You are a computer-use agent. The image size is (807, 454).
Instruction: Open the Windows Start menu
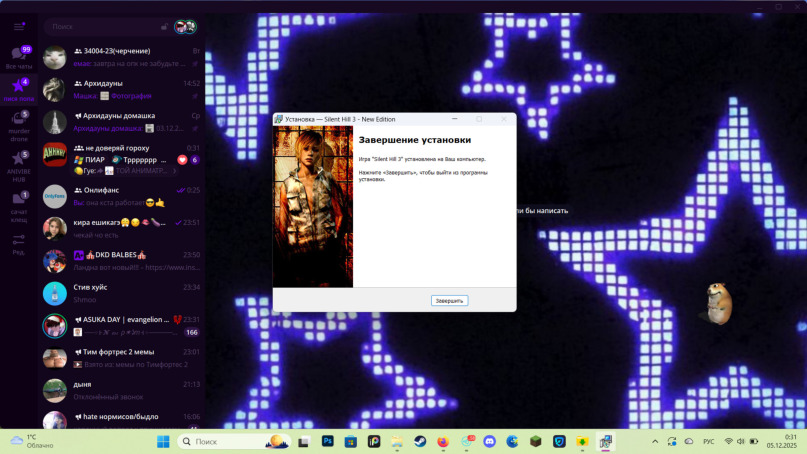(x=163, y=442)
